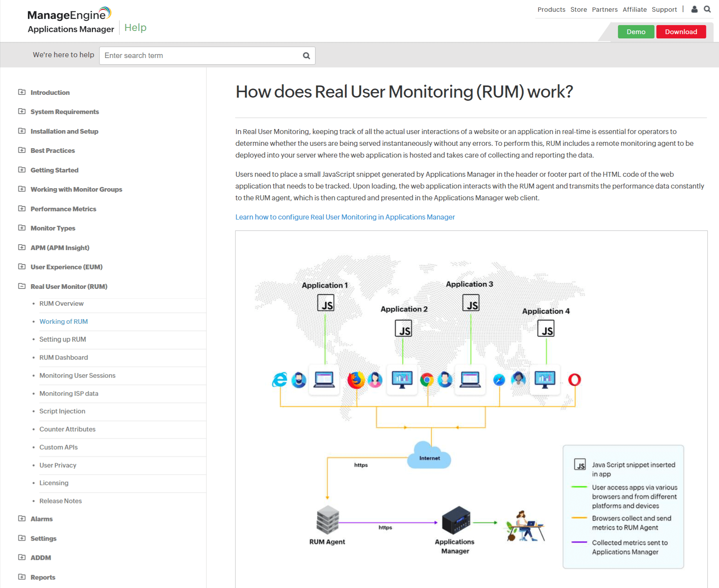Submit search with the search box magnifier
719x588 pixels.
pyautogui.click(x=306, y=56)
